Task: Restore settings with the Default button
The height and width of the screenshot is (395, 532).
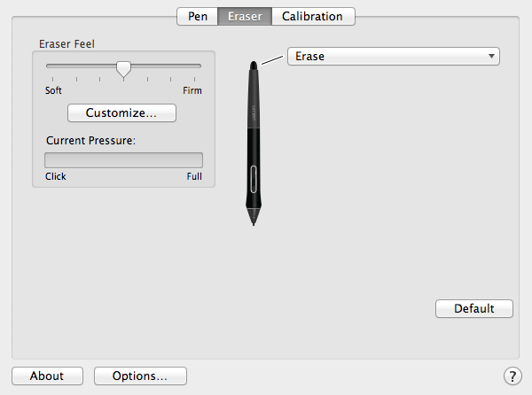Action: click(x=474, y=308)
